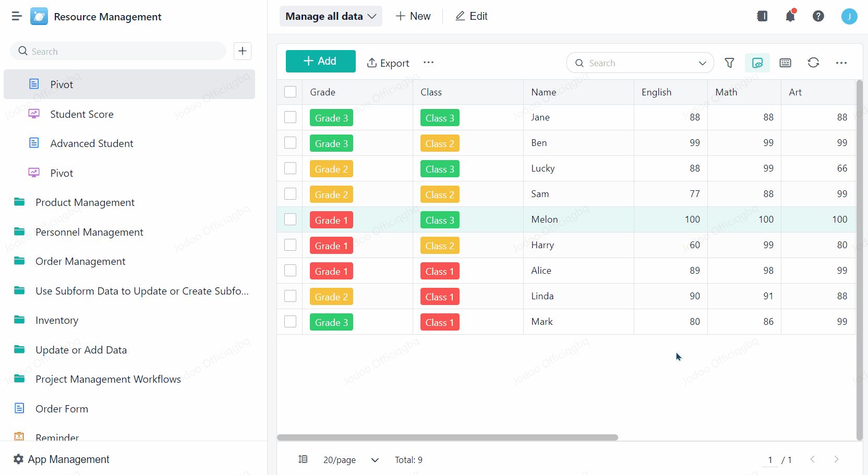Viewport: 868px width, 475px height.
Task: Open the notifications bell
Action: coord(790,16)
